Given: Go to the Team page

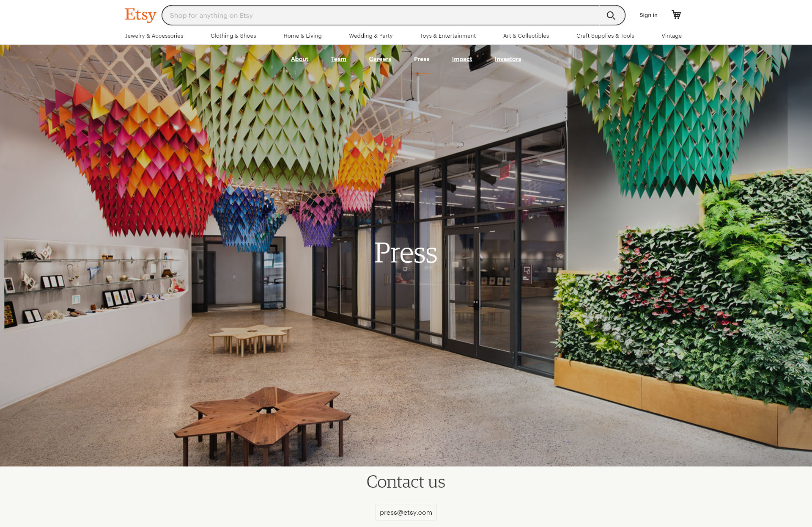Looking at the screenshot, I should [x=338, y=59].
